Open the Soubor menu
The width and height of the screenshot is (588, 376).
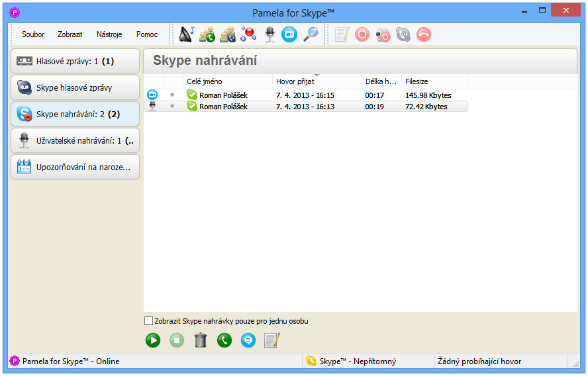[33, 34]
